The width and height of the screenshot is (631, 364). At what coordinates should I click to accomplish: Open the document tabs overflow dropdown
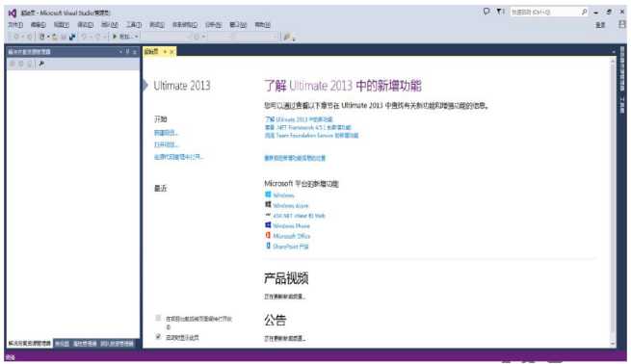pos(614,51)
